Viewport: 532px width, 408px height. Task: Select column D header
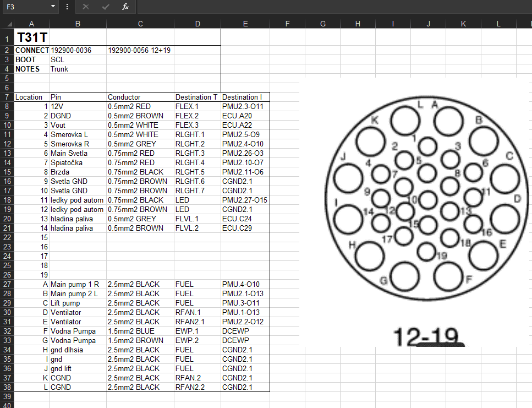point(198,24)
